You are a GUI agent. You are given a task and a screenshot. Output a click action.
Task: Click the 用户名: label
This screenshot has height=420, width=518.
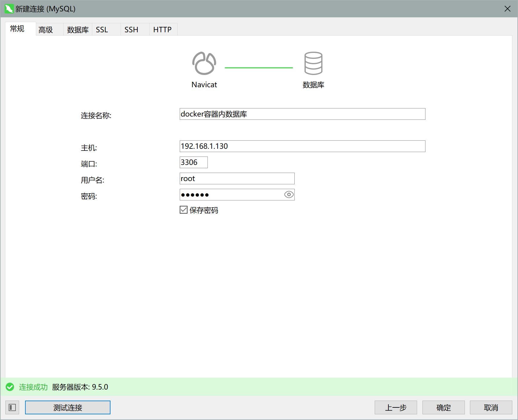pyautogui.click(x=93, y=180)
